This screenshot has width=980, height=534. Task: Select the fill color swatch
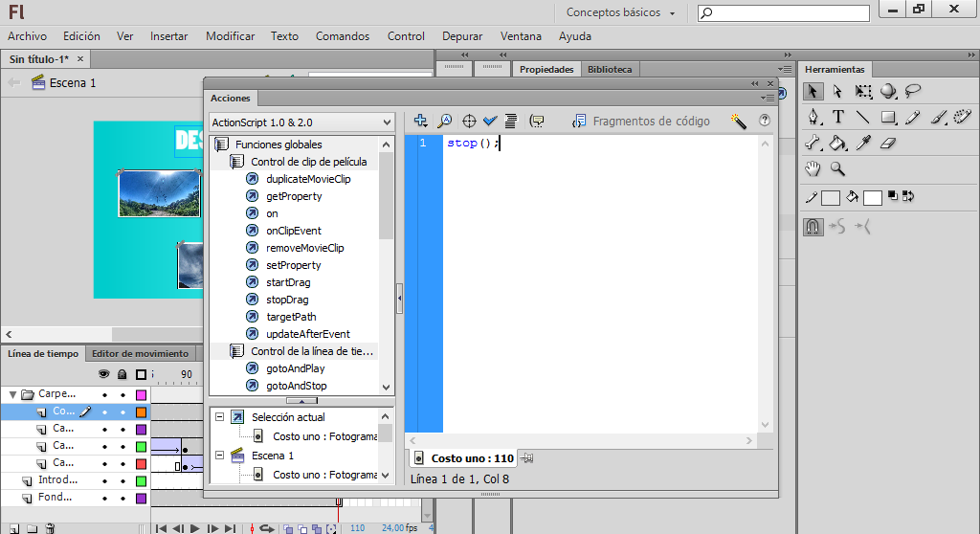click(x=873, y=197)
